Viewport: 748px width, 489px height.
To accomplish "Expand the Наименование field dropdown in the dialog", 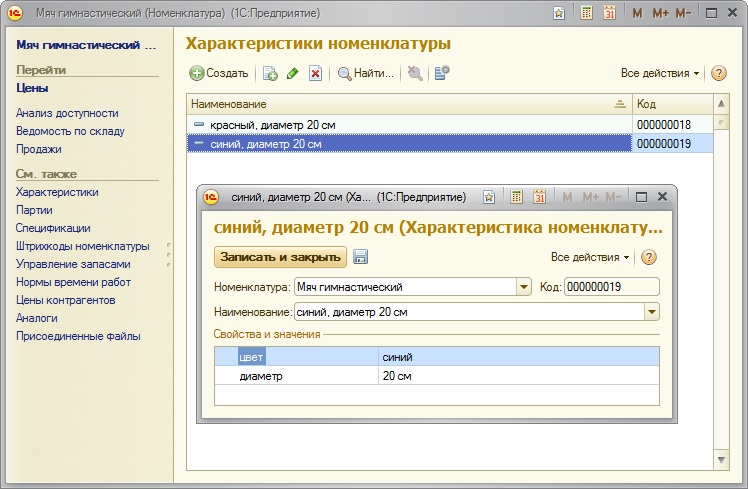I will (x=652, y=312).
